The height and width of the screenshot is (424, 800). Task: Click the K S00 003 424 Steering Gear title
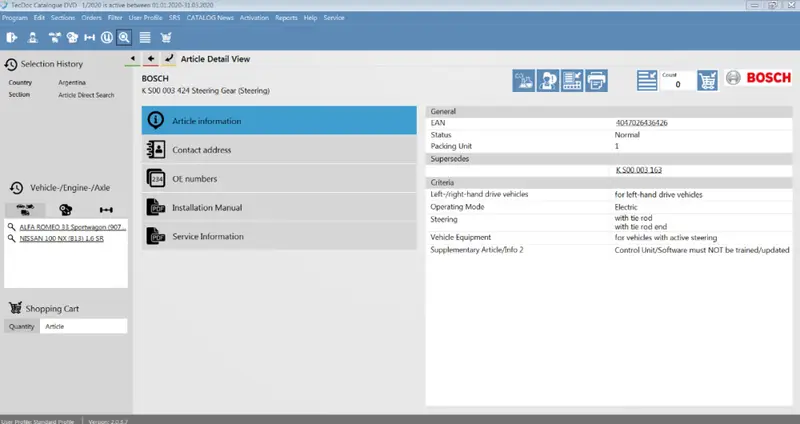(x=206, y=91)
